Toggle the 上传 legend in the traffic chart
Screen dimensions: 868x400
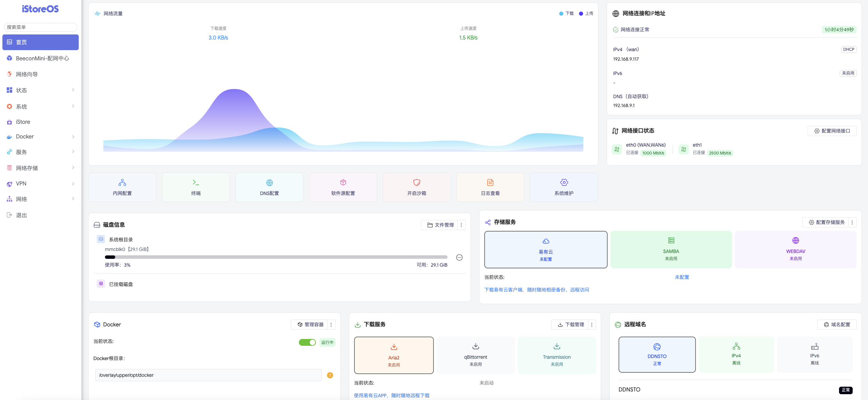click(x=586, y=14)
